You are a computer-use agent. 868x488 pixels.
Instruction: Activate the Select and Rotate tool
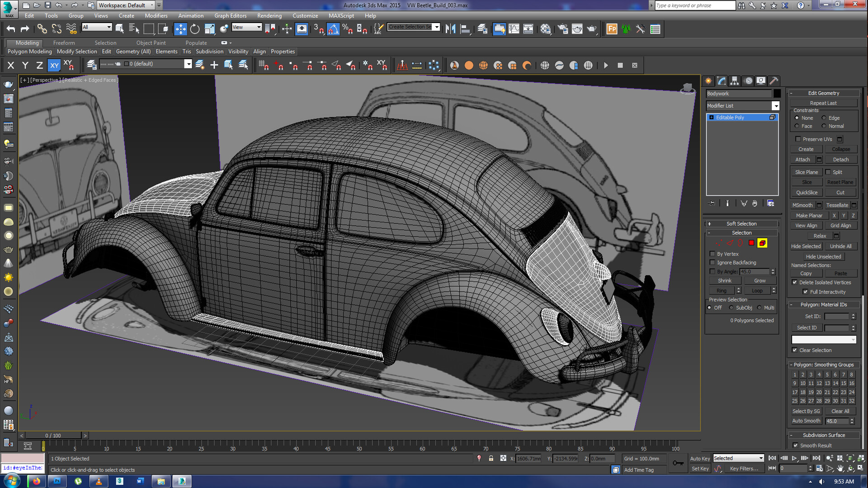click(194, 29)
